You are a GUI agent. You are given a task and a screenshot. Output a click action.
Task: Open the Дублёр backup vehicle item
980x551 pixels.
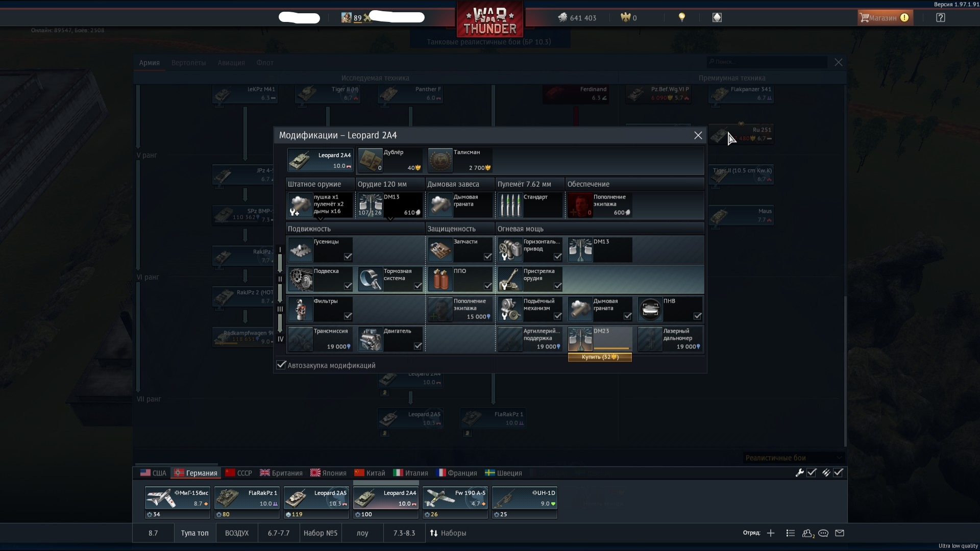click(x=390, y=160)
